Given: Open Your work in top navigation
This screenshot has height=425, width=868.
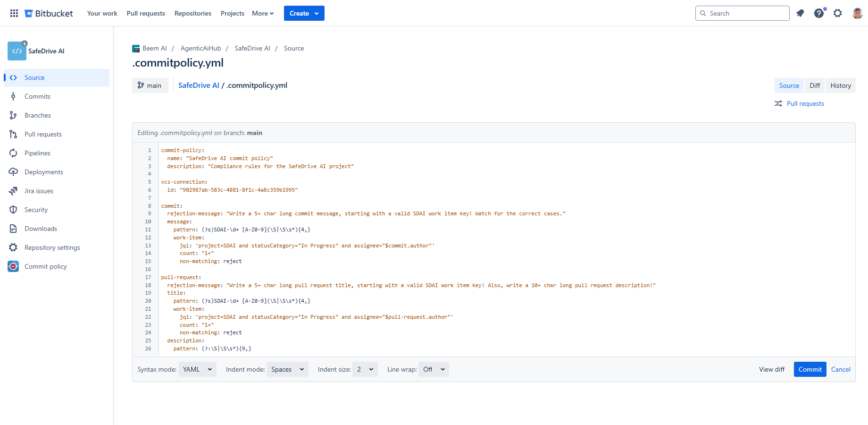Looking at the screenshot, I should [x=102, y=13].
